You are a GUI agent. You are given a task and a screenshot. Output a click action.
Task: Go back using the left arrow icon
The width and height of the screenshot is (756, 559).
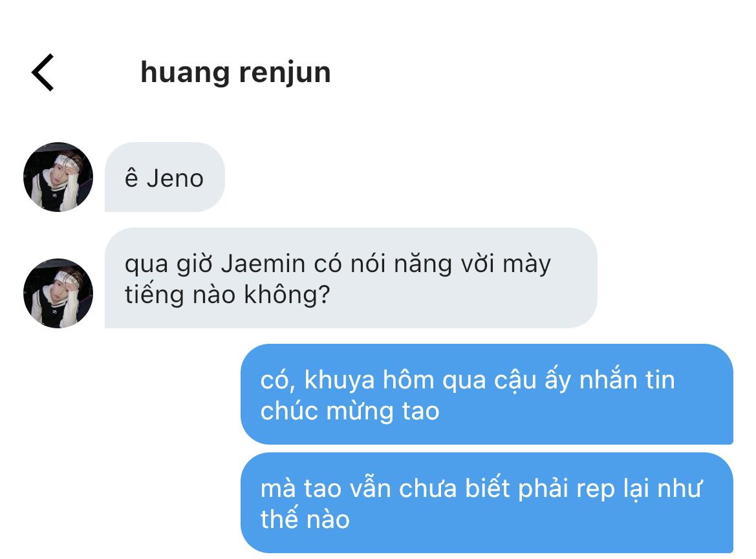coord(43,73)
